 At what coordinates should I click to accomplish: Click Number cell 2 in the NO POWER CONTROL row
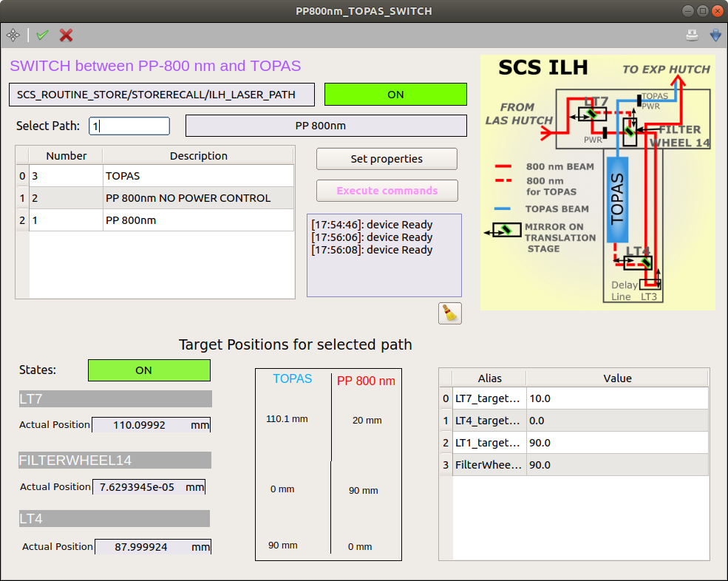66,198
